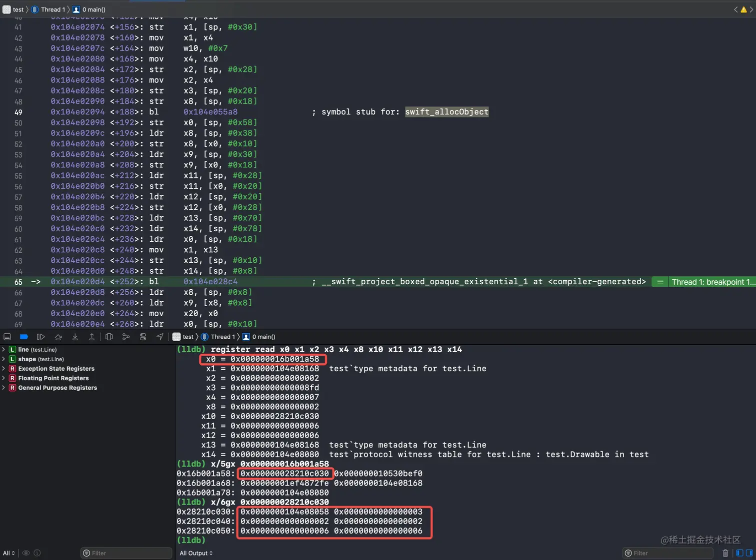Click line number 49 in the gutter

tap(18, 112)
